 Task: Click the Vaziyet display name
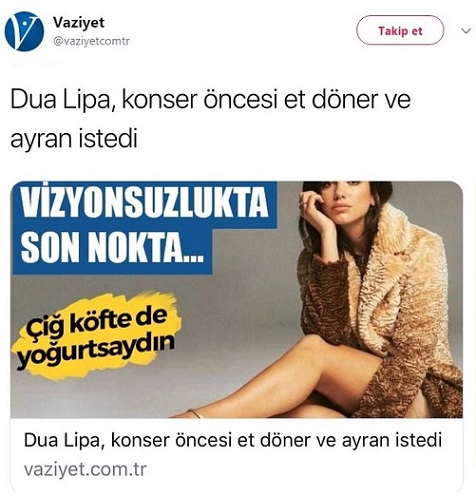[79, 23]
